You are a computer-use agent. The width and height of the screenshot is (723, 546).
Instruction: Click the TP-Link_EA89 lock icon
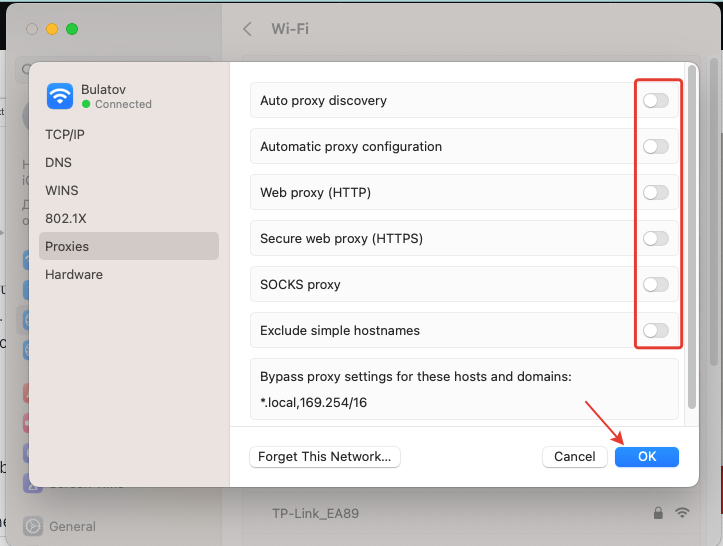(x=658, y=513)
